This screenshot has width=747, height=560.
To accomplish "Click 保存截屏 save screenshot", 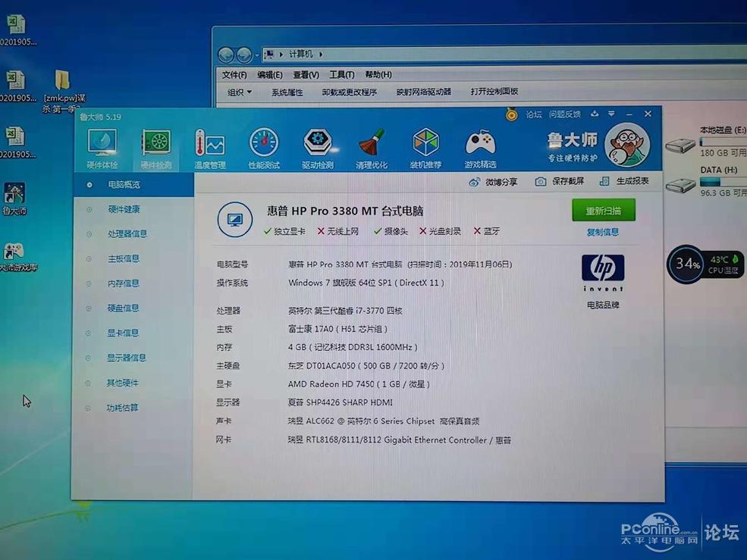I will point(559,181).
